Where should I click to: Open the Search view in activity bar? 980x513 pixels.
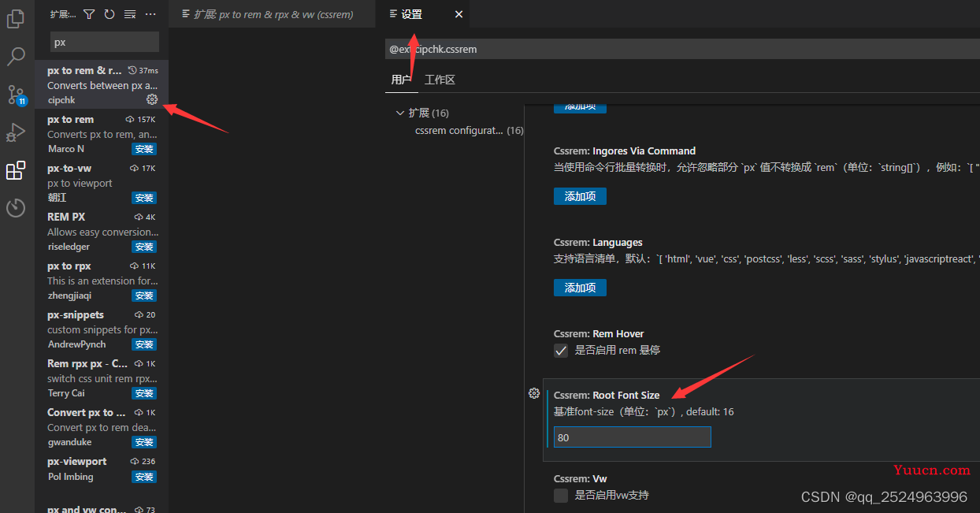click(x=16, y=57)
